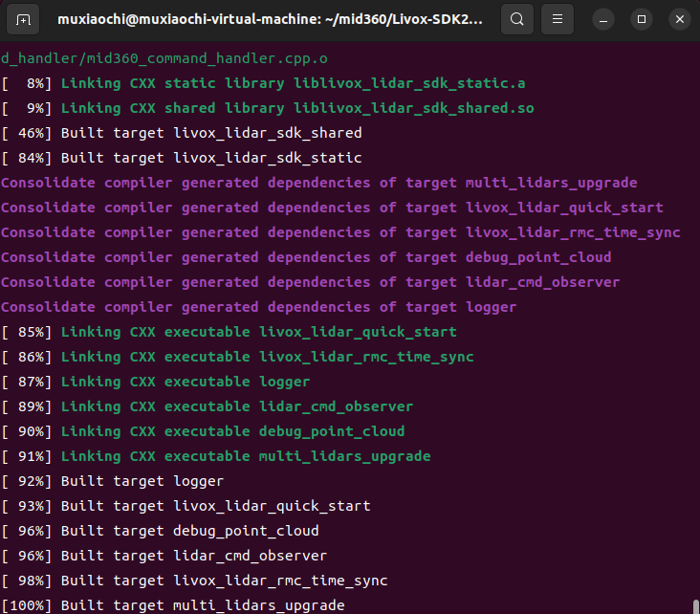
Task: Click 'Built target livox_lidar_sdk_static' line
Action: pyautogui.click(x=210, y=158)
